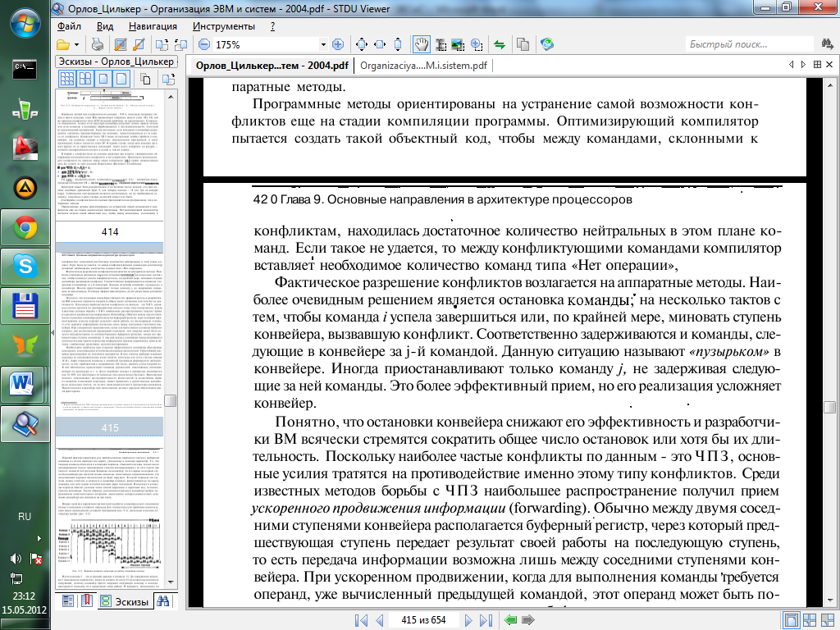Fit page to height
This screenshot has height=630, width=840.
tap(398, 44)
